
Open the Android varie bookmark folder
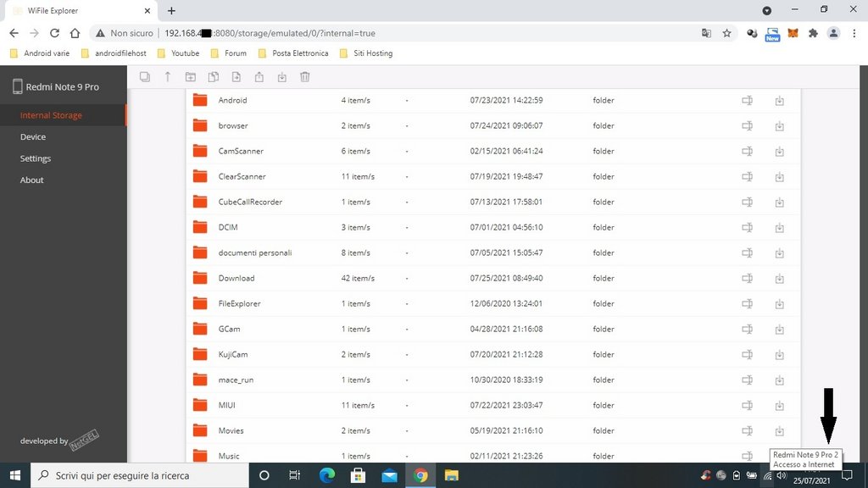pyautogui.click(x=40, y=53)
